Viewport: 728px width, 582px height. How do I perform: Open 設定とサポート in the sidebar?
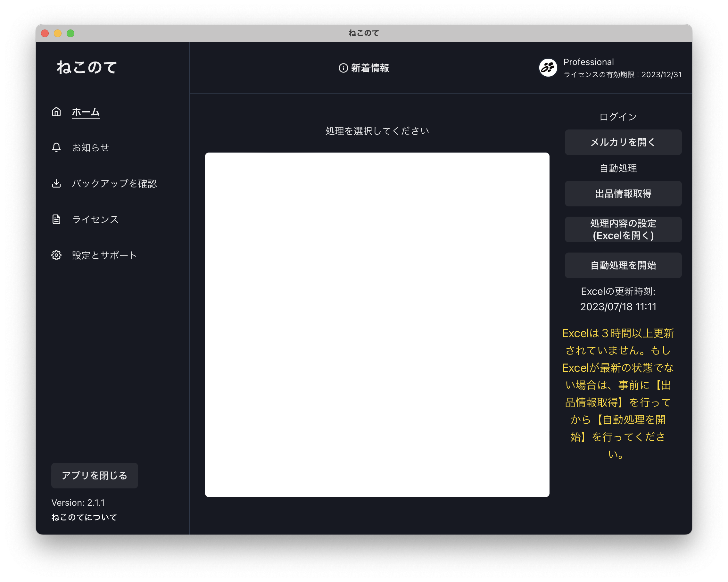point(104,255)
